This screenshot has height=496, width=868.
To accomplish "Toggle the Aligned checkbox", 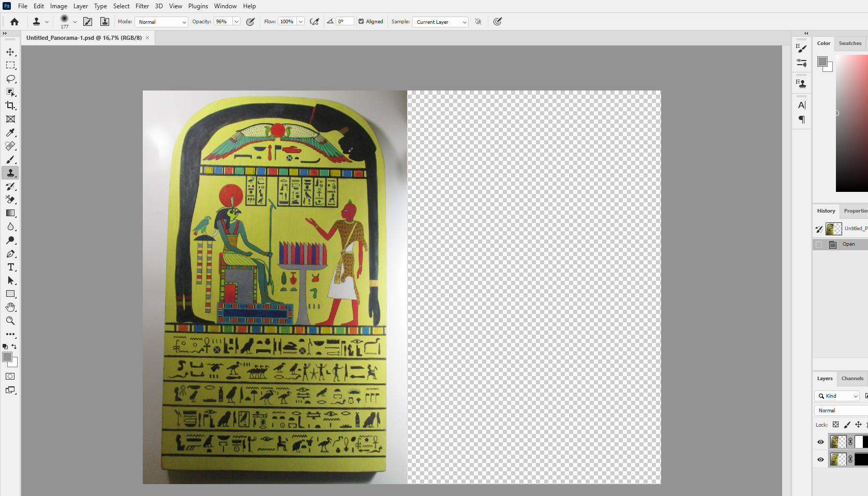I will 361,22.
